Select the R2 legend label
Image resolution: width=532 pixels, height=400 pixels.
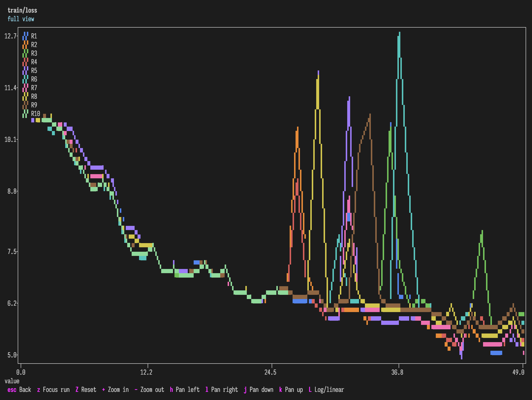[x=34, y=45]
